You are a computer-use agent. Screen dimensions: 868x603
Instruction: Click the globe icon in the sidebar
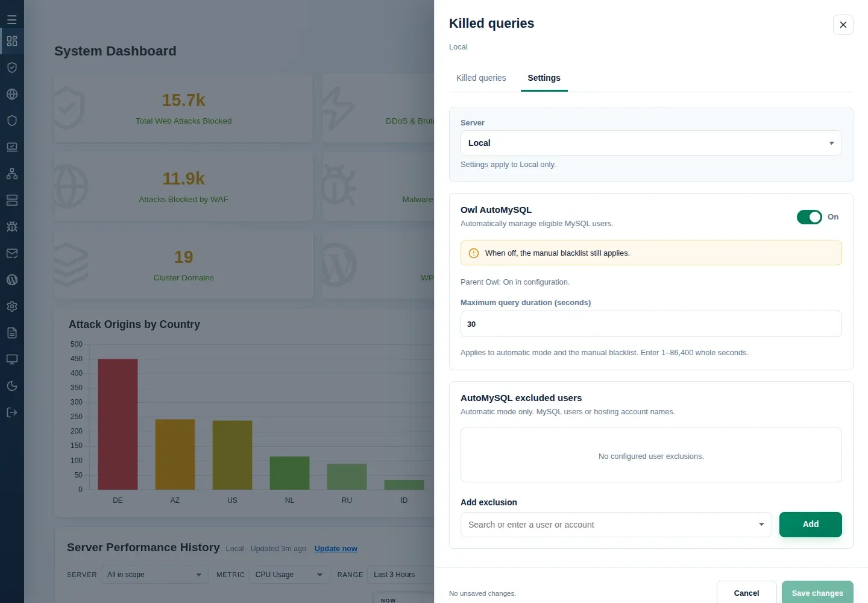[x=11, y=94]
